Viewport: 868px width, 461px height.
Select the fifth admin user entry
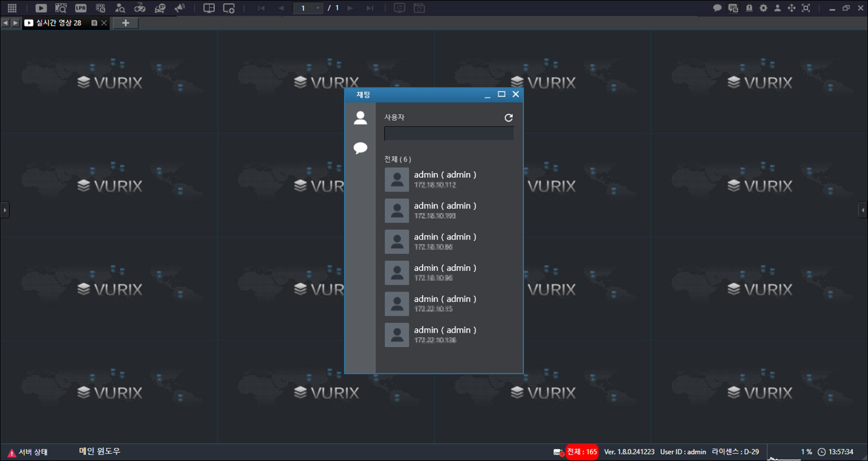tap(449, 304)
